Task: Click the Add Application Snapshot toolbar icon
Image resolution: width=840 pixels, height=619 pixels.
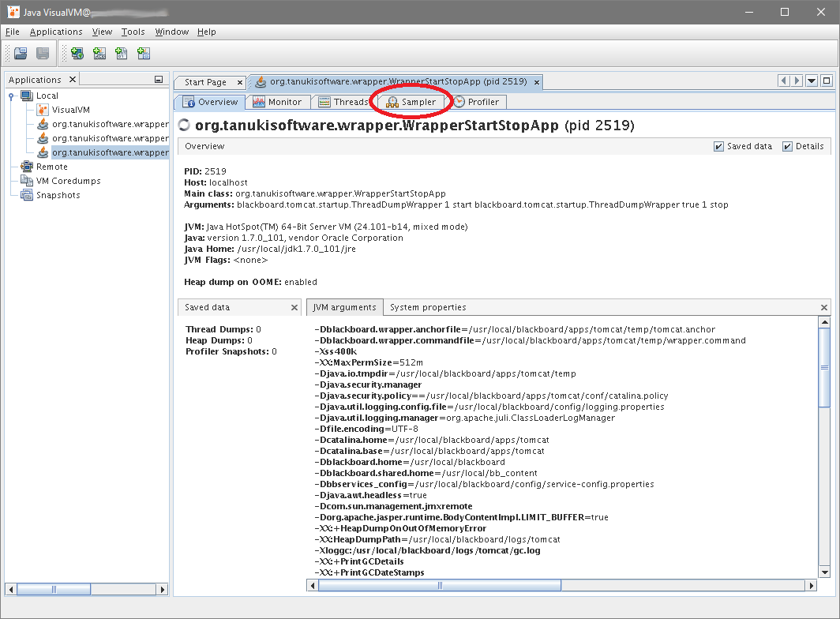Action: coord(144,54)
